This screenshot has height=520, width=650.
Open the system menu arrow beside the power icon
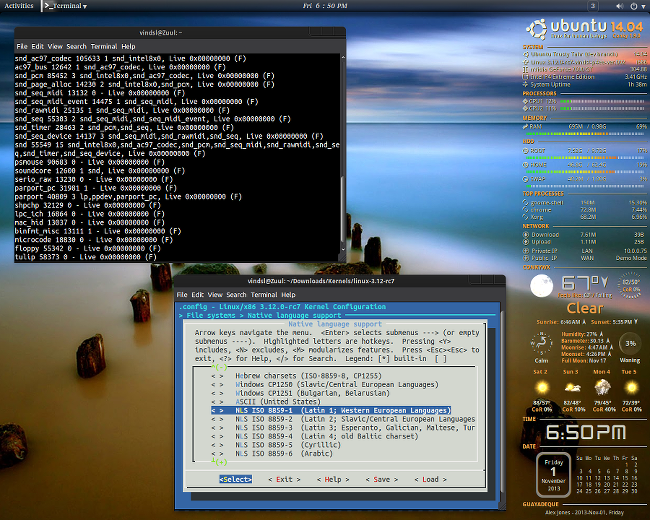coord(643,6)
